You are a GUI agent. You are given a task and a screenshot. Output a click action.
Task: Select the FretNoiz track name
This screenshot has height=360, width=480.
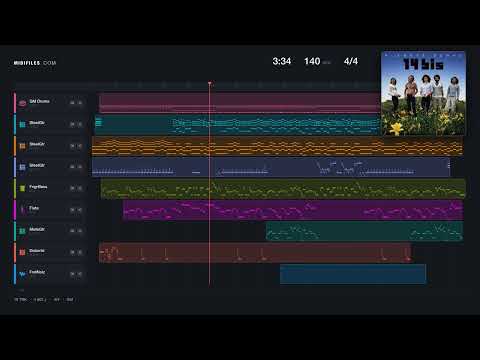click(x=37, y=272)
